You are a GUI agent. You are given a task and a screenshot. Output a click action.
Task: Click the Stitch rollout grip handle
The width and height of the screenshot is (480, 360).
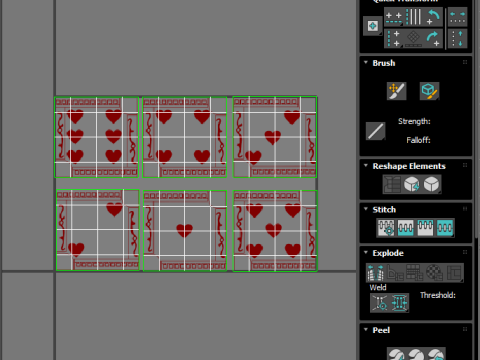point(465,209)
